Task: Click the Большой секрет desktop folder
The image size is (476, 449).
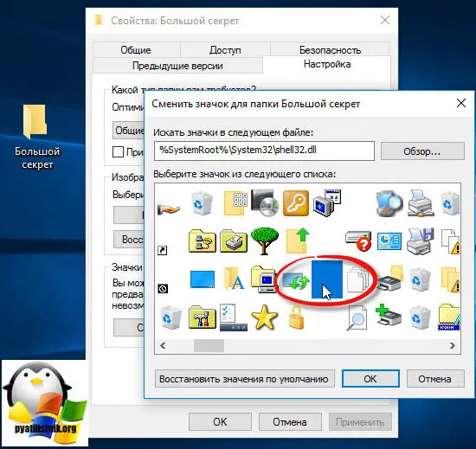Action: pos(36,137)
